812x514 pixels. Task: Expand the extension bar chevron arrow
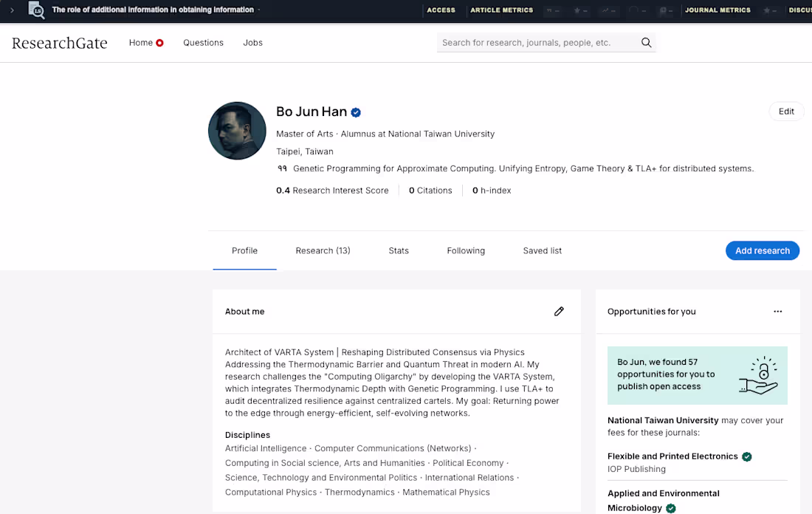[x=12, y=10]
